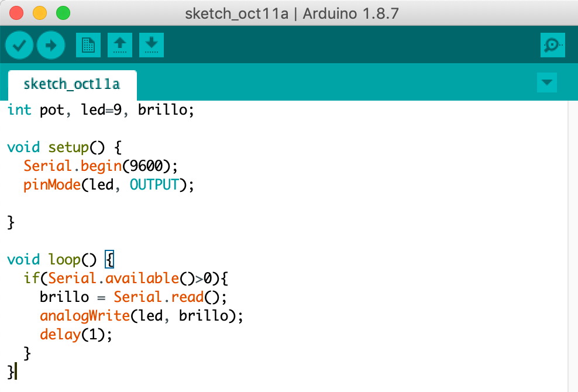The width and height of the screenshot is (578, 392).
Task: Place cursor on the Serial.begin line
Action: tap(99, 166)
